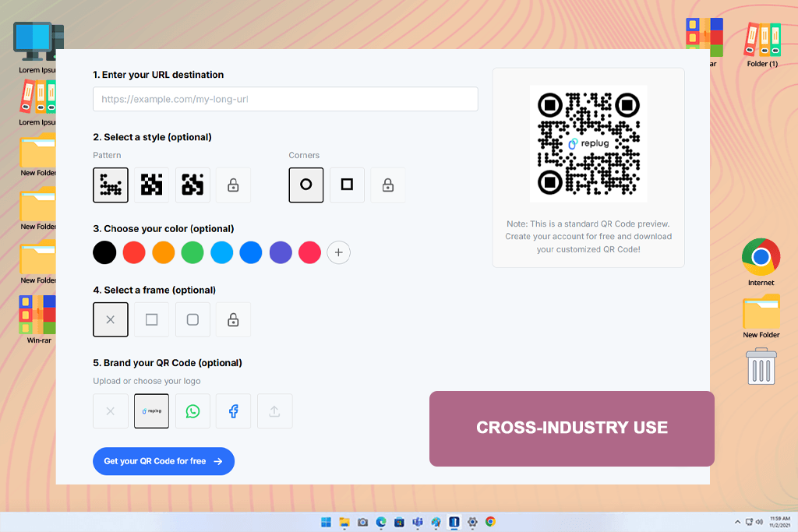Viewport: 798px width, 532px height.
Task: Focus the URL destination input field
Action: [x=285, y=99]
